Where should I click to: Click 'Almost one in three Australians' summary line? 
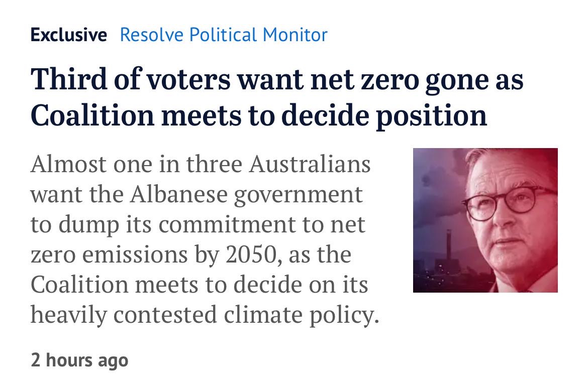coord(200,164)
